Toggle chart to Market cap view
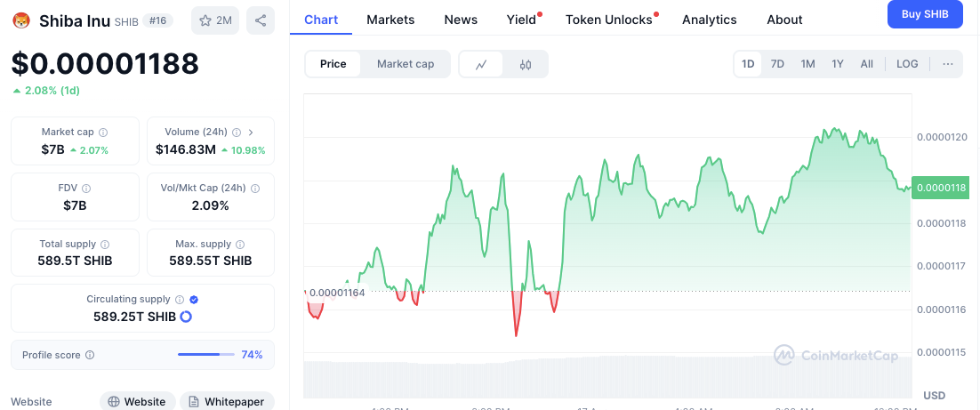The width and height of the screenshot is (980, 410). point(406,64)
